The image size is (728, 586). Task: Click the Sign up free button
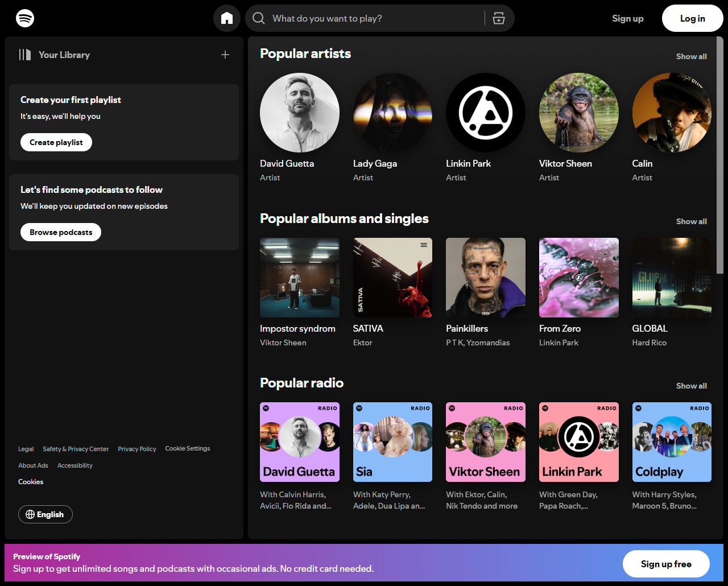click(666, 564)
